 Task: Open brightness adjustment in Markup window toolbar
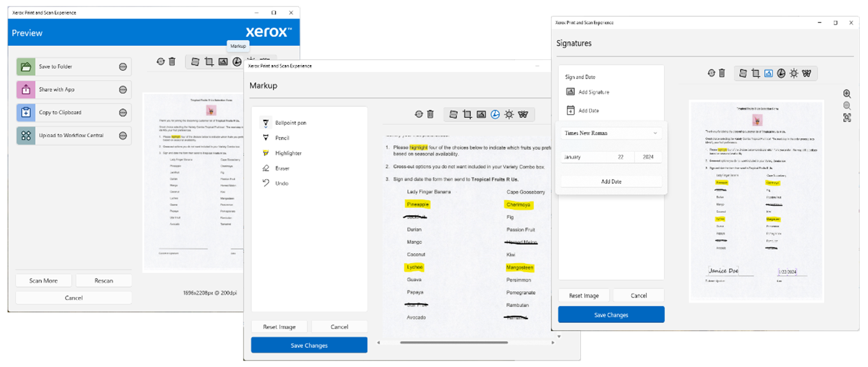509,115
